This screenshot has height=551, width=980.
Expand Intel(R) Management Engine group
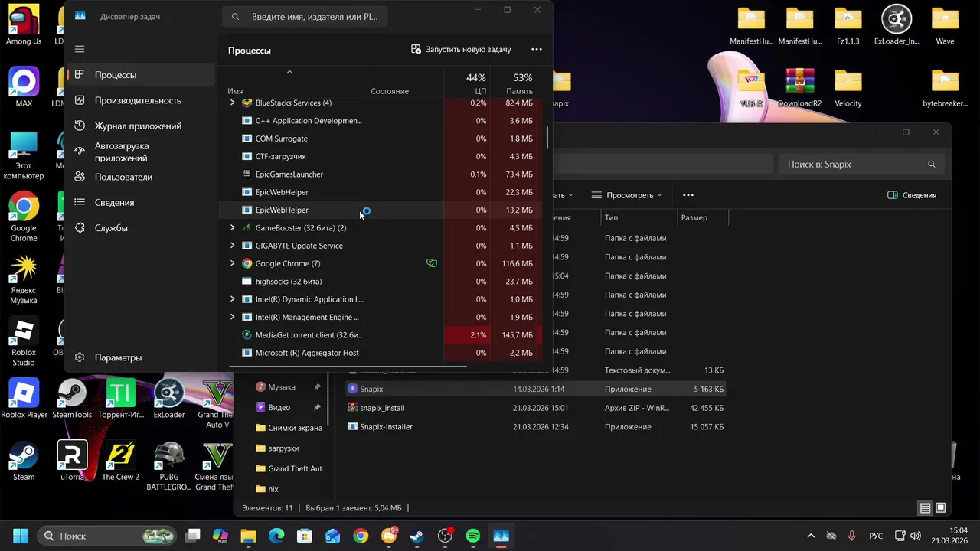click(233, 317)
